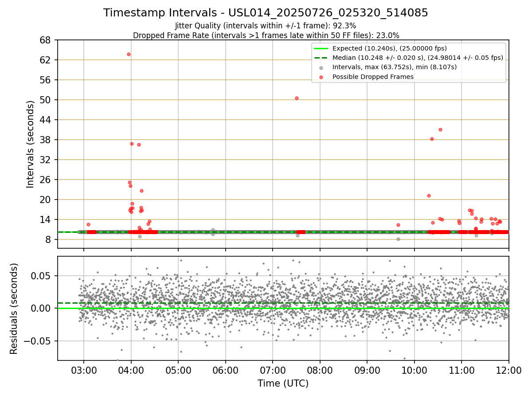Click the 11:00 x-axis tick label
Image resolution: width=532 pixels, height=399 pixels.
pyautogui.click(x=462, y=370)
